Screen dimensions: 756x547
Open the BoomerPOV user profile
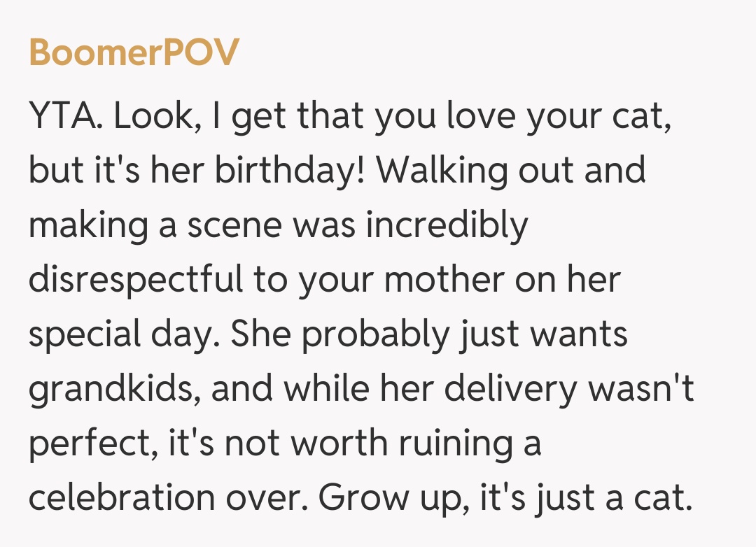(134, 52)
